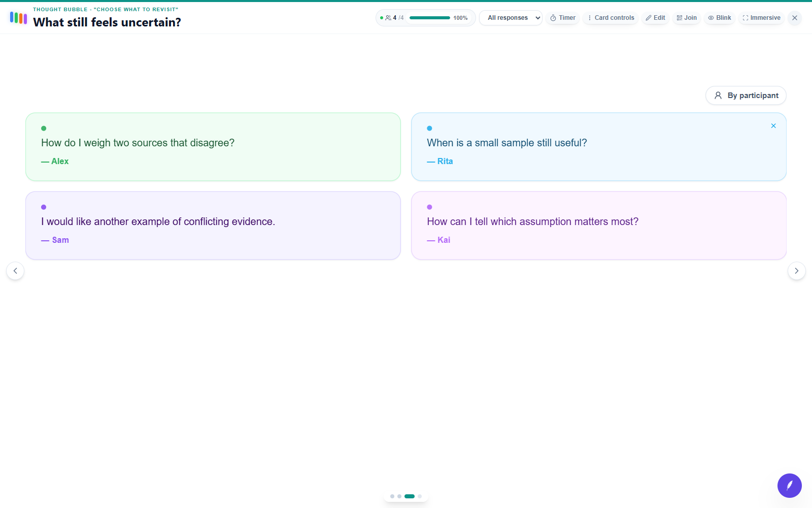The width and height of the screenshot is (812, 508).
Task: Select "When is a small sample still useful?"
Action: (507, 143)
